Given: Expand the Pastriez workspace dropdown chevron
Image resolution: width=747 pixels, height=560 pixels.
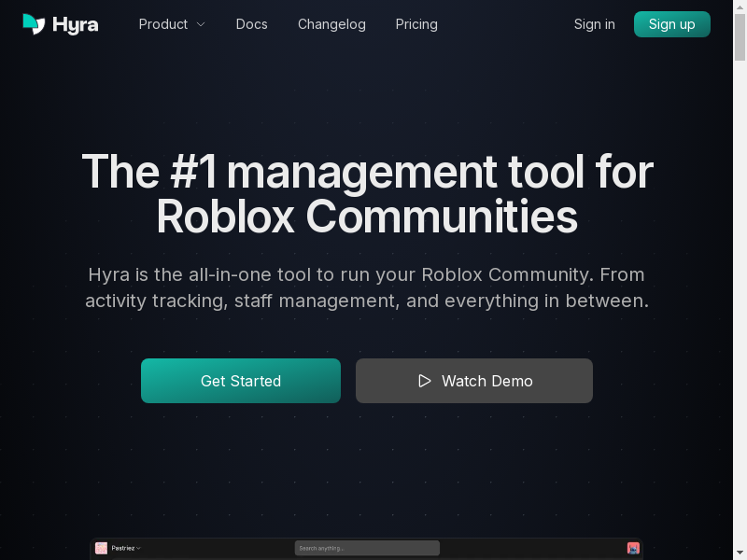Looking at the screenshot, I should click(139, 548).
